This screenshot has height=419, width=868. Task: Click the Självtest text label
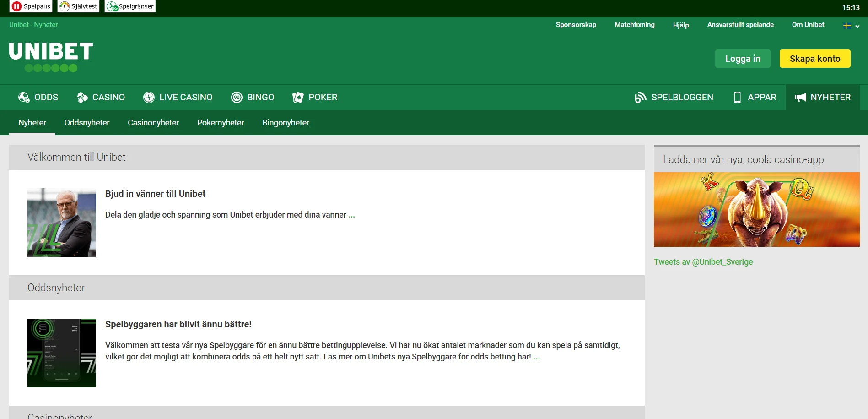click(84, 6)
